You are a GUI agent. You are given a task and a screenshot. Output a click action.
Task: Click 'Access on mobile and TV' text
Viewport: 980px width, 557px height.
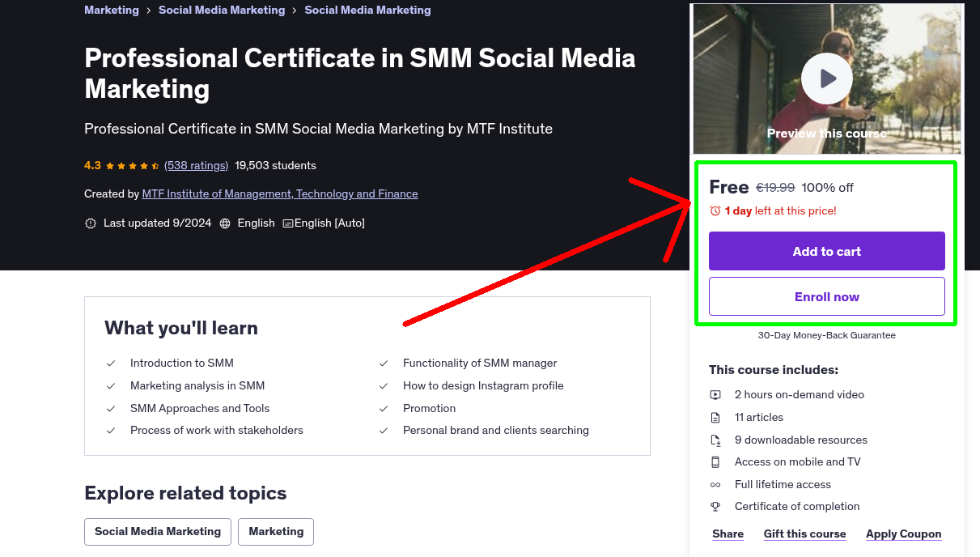coord(798,461)
